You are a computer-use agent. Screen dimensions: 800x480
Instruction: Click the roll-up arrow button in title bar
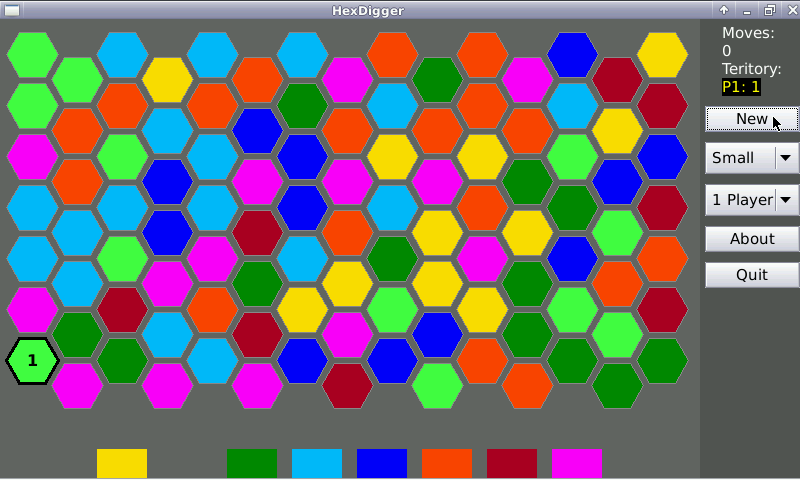click(x=723, y=10)
